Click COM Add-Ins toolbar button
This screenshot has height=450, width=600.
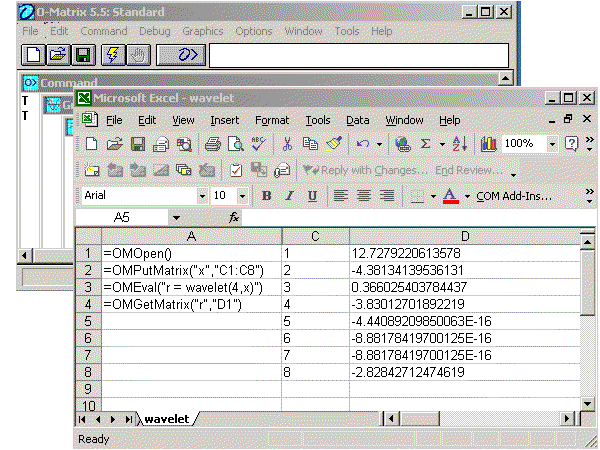(x=514, y=196)
